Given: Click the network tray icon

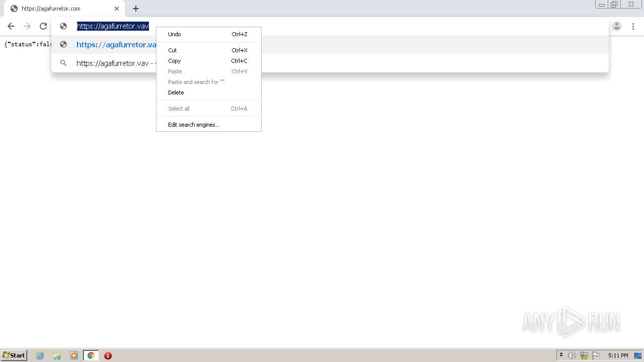Looking at the screenshot, I should (584, 355).
